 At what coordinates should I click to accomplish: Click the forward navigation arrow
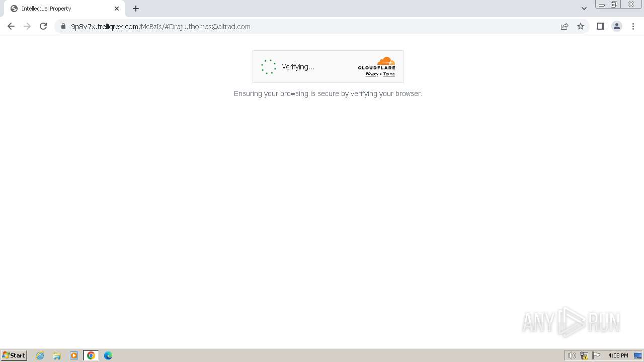[x=27, y=26]
